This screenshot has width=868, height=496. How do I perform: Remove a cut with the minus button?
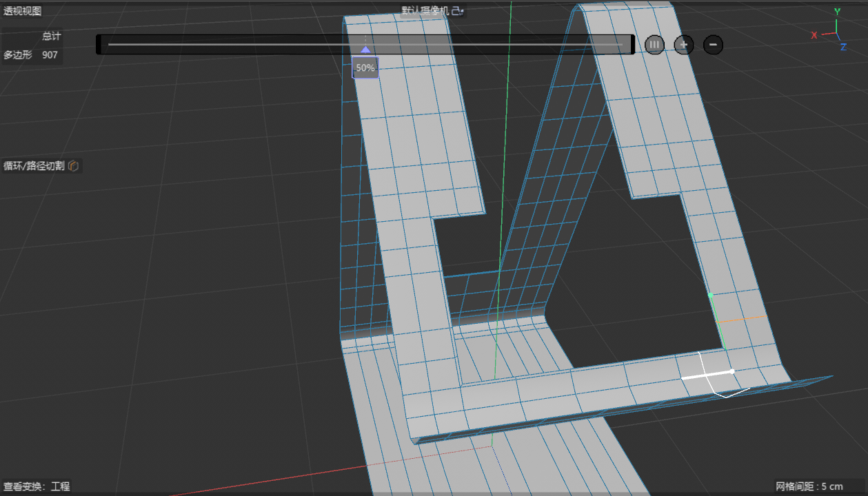713,45
